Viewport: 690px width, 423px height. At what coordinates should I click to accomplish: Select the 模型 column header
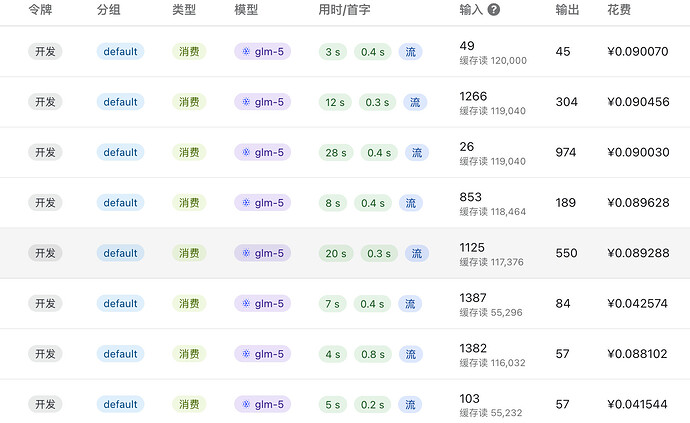coord(246,10)
